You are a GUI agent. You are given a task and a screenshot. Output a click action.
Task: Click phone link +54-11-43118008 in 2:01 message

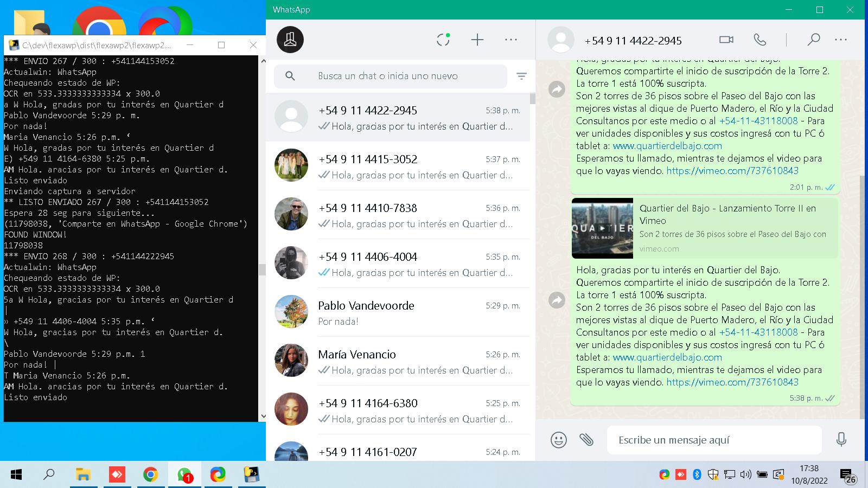pyautogui.click(x=758, y=121)
